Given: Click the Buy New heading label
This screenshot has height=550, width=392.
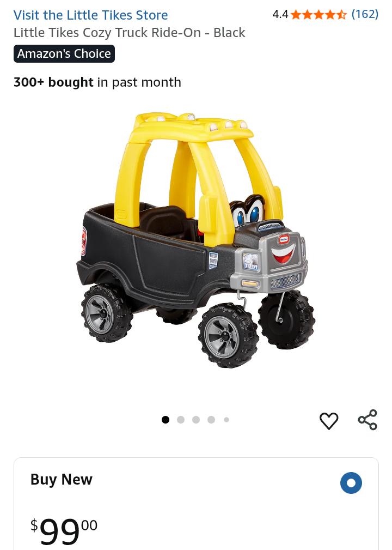Looking at the screenshot, I should (62, 479).
